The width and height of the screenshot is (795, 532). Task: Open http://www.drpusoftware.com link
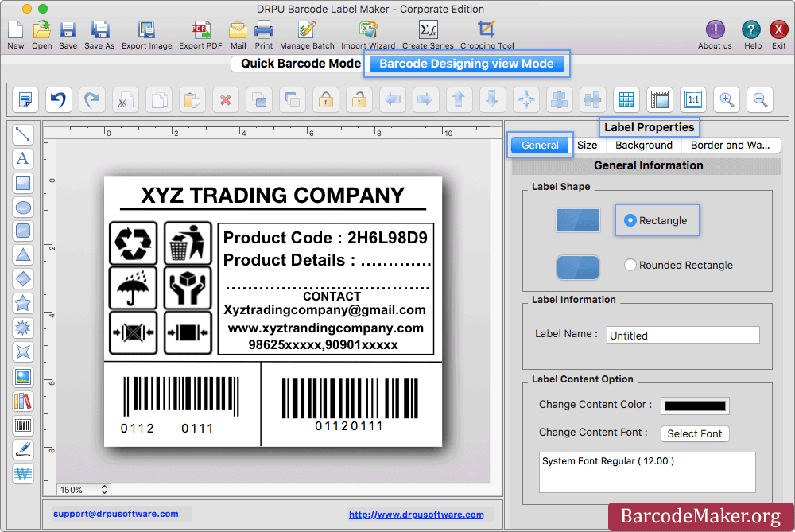[x=417, y=515]
